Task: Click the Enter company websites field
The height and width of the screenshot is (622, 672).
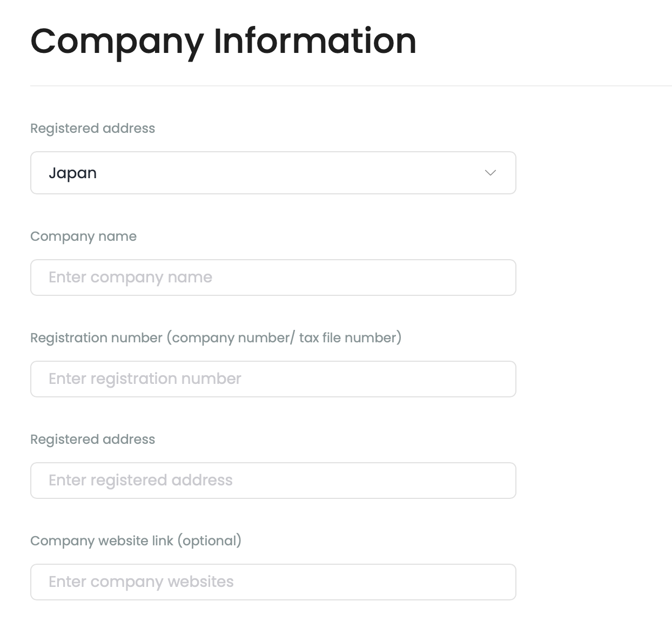Action: tap(273, 582)
